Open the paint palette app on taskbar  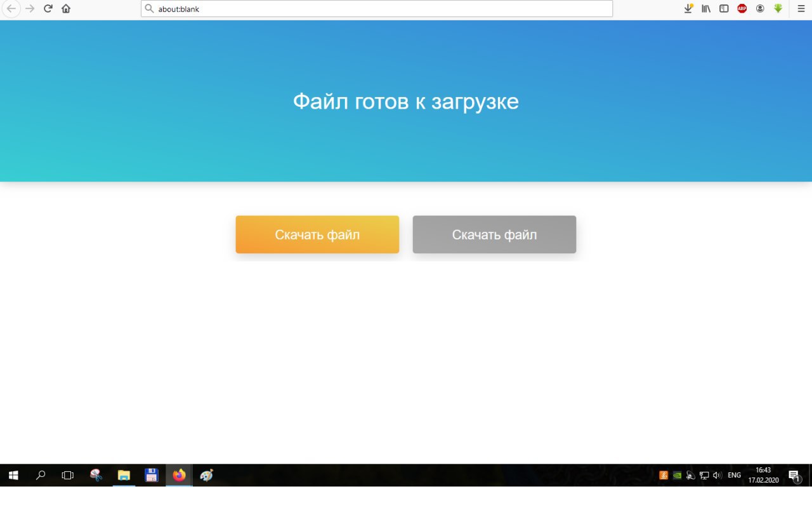207,475
